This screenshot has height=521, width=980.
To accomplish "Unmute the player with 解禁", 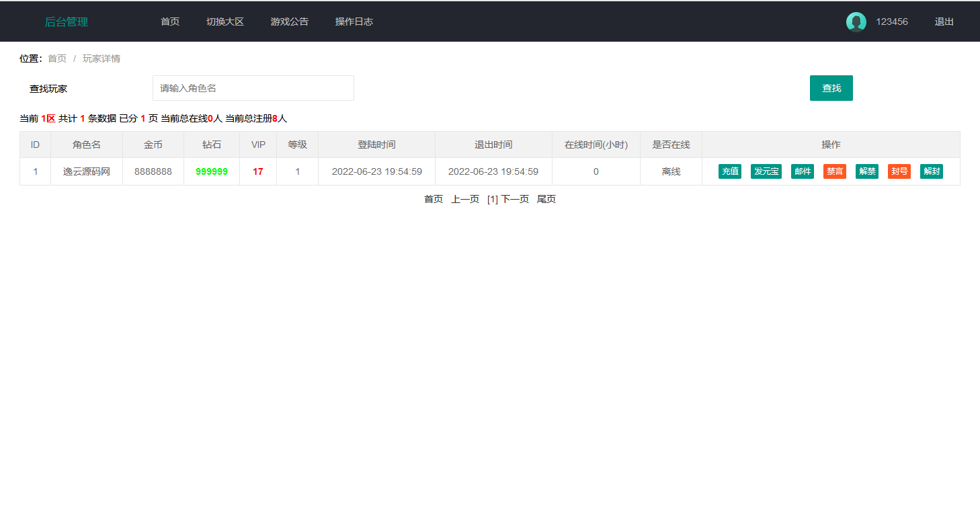I will click(x=867, y=171).
